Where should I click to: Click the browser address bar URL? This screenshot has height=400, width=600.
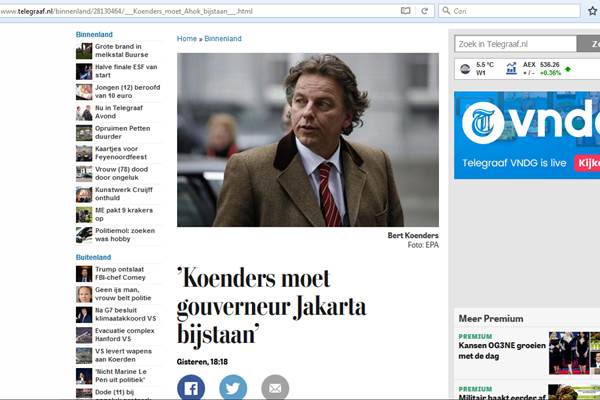coord(126,11)
